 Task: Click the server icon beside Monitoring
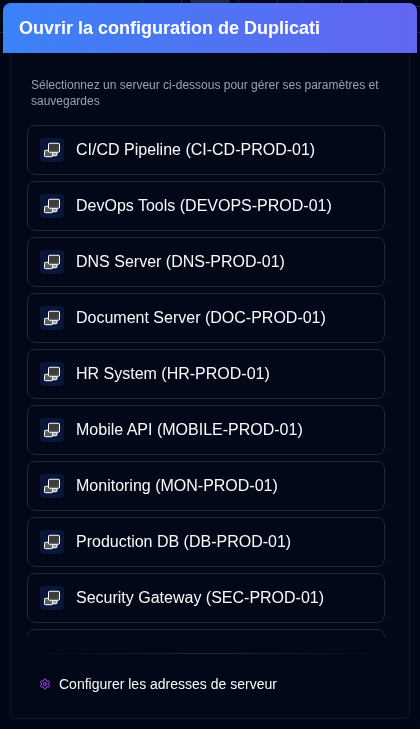[x=52, y=486]
